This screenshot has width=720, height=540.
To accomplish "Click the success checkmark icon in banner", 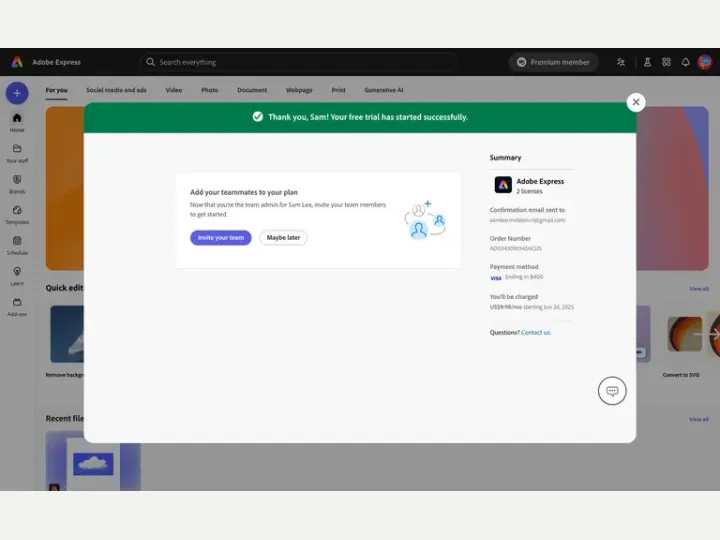I will coord(258,117).
